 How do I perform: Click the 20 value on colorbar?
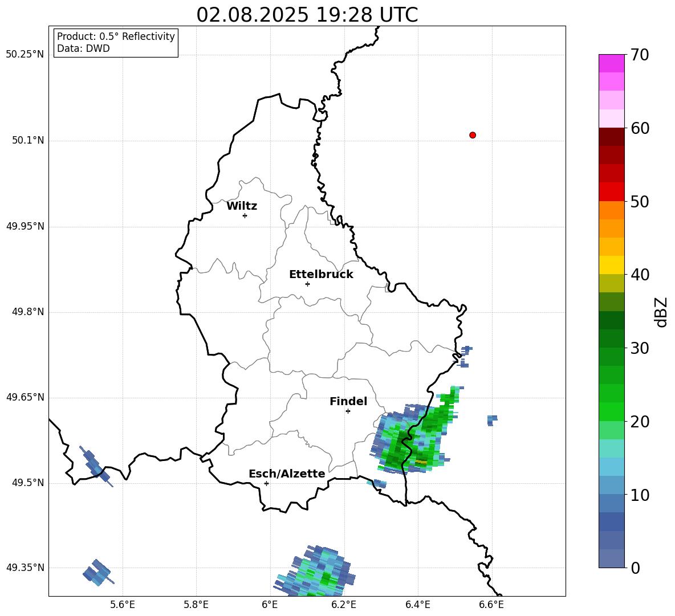(x=640, y=422)
